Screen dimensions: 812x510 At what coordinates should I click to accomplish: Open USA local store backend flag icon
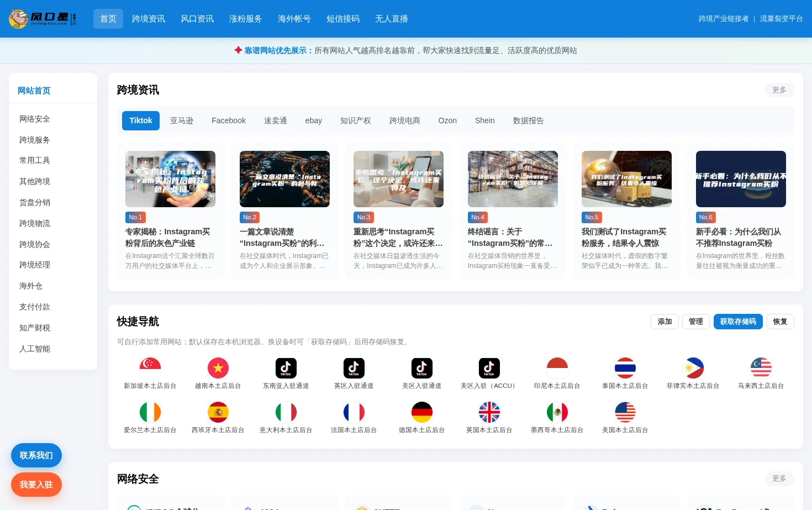tap(625, 412)
